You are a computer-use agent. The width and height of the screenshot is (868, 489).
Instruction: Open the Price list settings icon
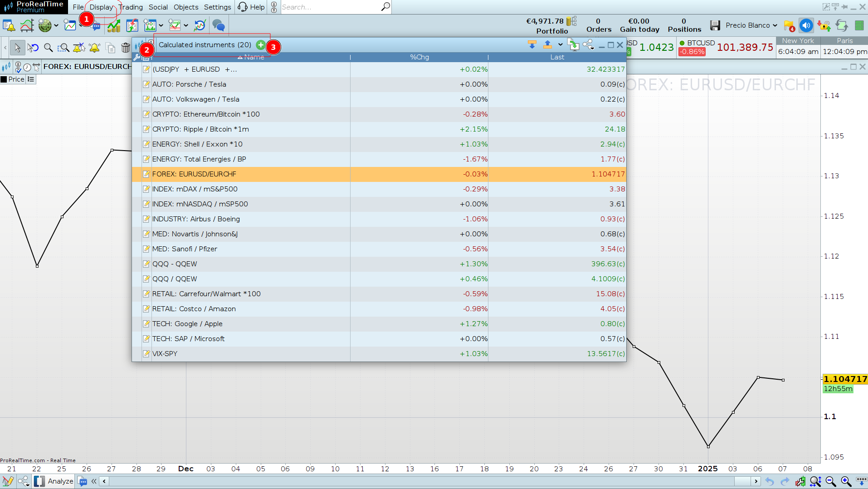coord(31,79)
